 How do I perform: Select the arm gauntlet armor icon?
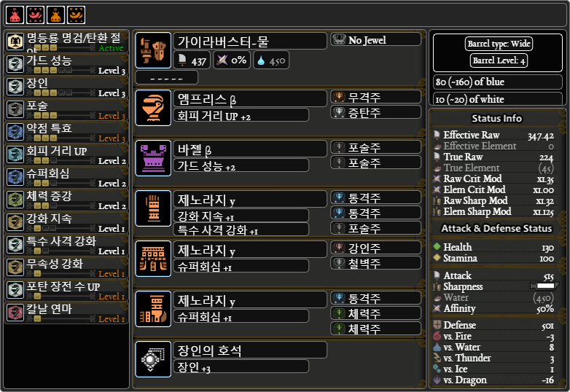(153, 208)
